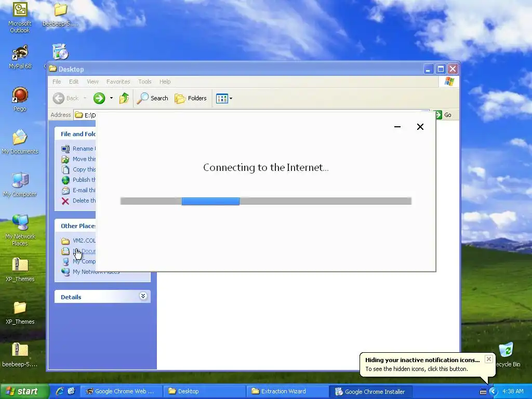Open the Edit menu

(74, 82)
